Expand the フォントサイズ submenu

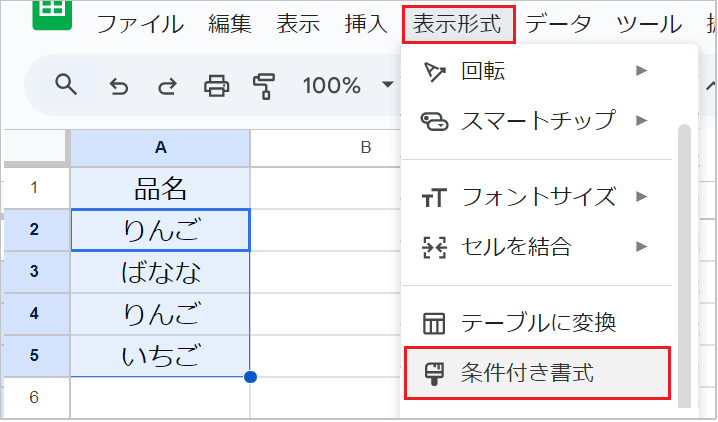[536, 197]
